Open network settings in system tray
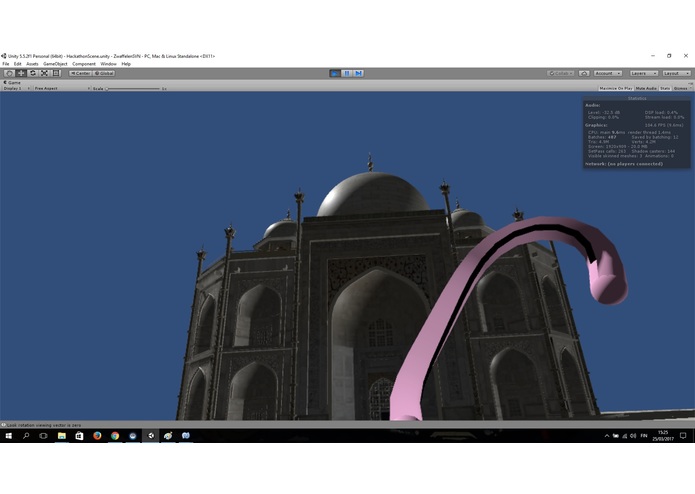This screenshot has width=695, height=494. [625, 436]
